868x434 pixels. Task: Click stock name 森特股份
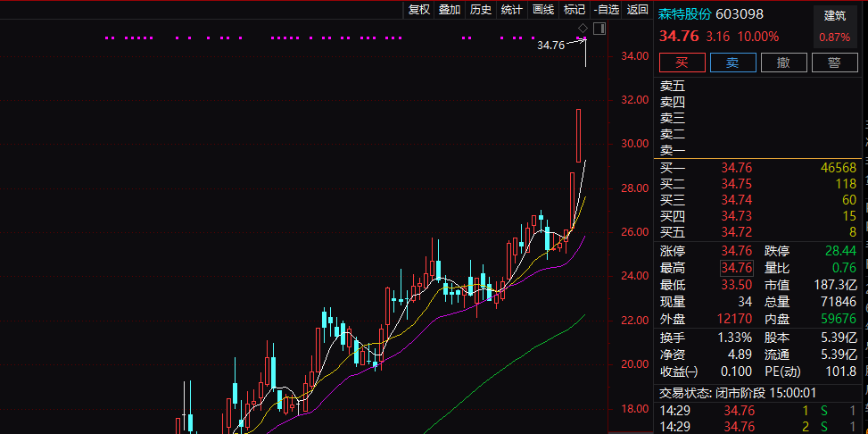click(x=685, y=14)
